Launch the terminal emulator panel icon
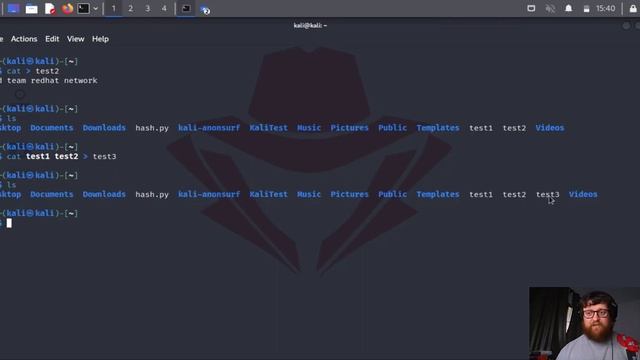The width and height of the screenshot is (640, 360). [84, 9]
